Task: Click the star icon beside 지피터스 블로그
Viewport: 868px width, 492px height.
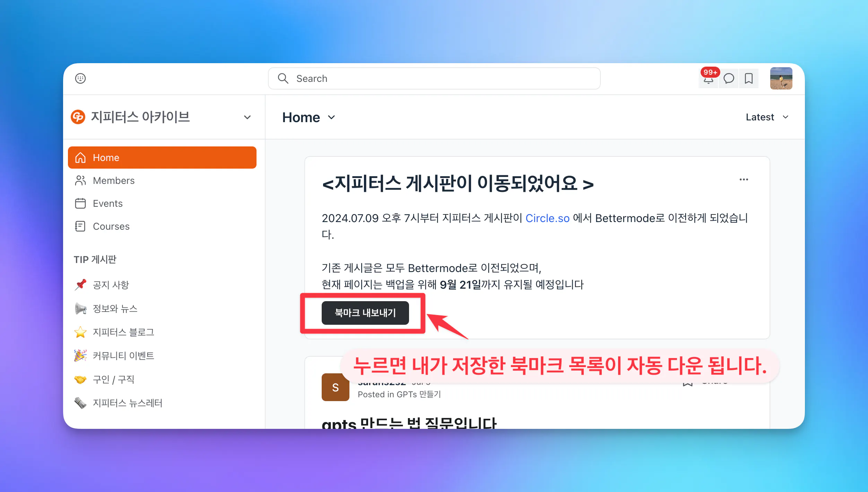Action: [x=80, y=332]
